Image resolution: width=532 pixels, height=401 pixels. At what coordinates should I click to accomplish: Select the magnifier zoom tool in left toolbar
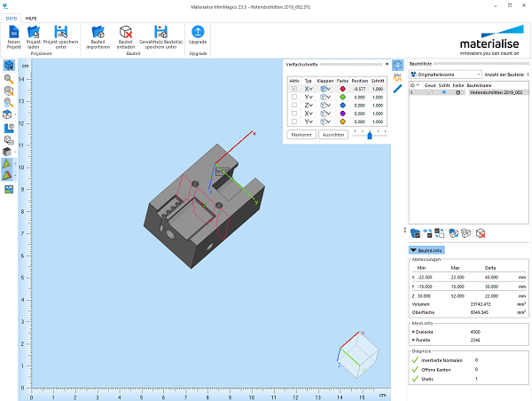[x=9, y=79]
